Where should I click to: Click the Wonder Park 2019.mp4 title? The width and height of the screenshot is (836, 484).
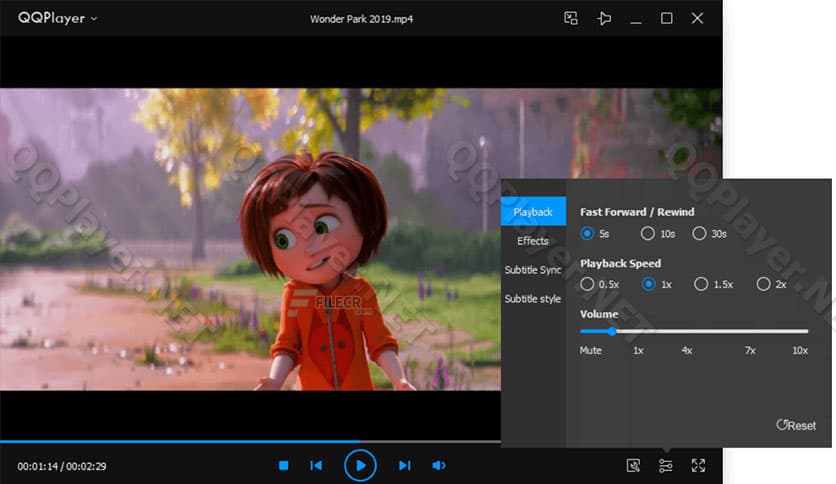[x=361, y=19]
